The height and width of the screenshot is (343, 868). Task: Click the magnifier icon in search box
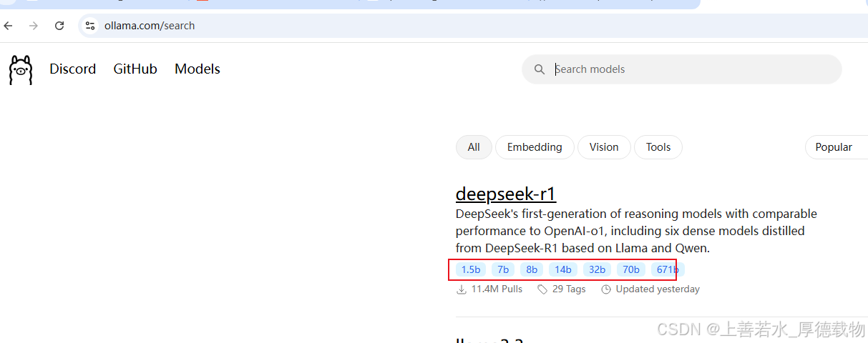[540, 69]
